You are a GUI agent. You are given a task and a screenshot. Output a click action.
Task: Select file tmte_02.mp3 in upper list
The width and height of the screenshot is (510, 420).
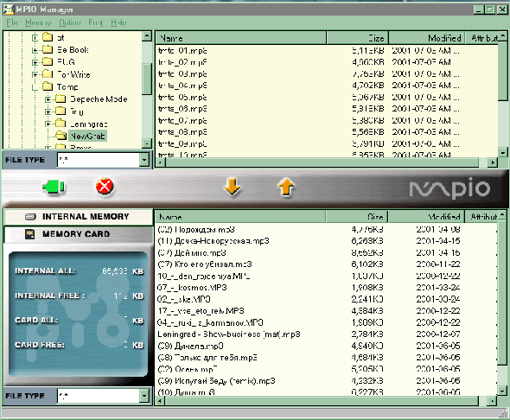(182, 62)
